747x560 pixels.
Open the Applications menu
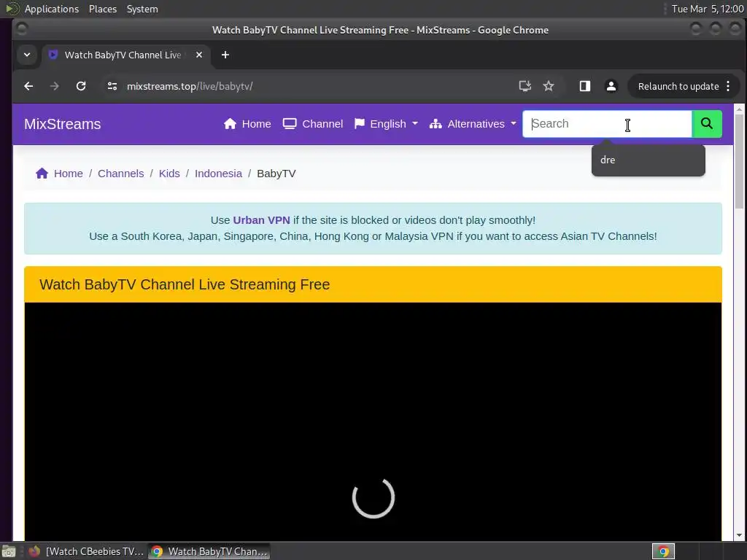point(52,9)
